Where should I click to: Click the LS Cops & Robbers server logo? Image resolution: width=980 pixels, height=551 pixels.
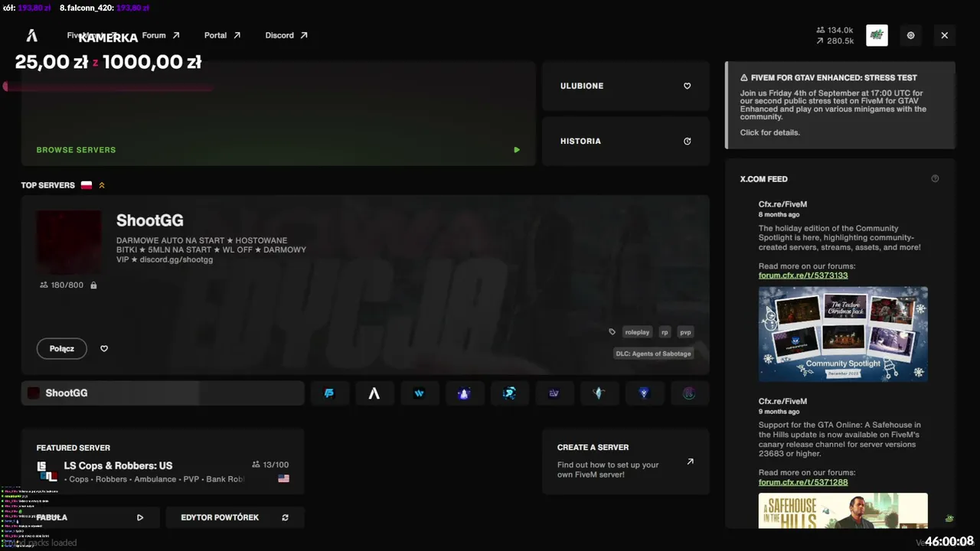[x=47, y=471]
